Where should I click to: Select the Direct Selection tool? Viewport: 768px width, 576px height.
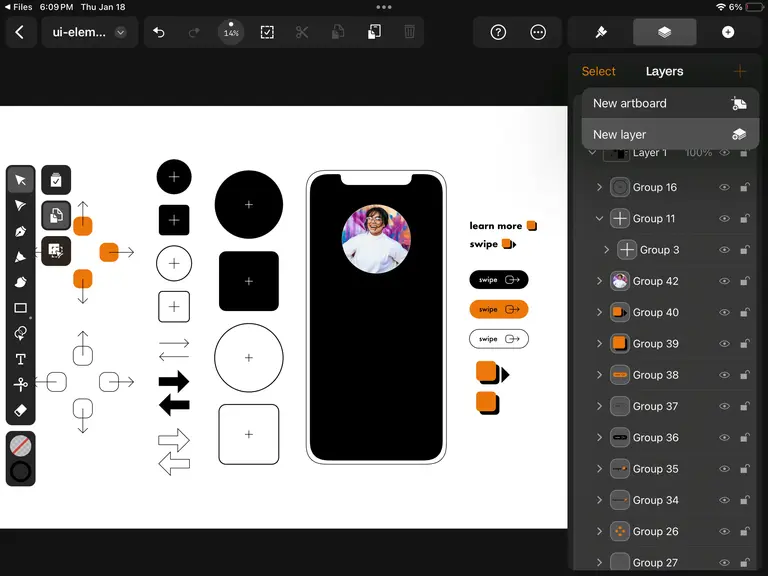point(21,205)
